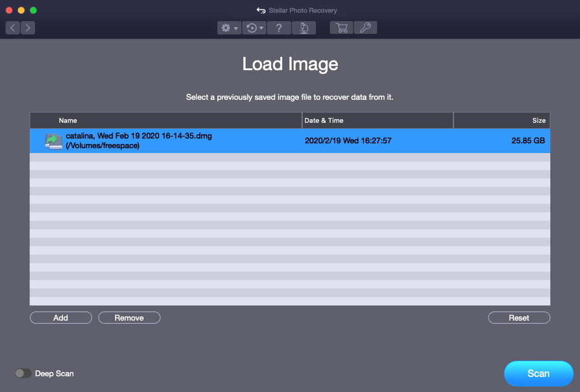The height and width of the screenshot is (392, 580).
Task: Minimize the window with the yellow button
Action: click(21, 10)
